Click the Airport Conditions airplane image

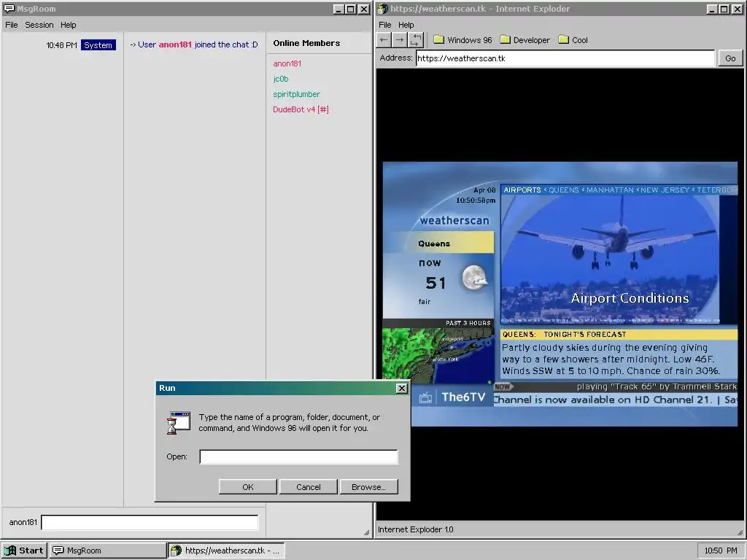point(610,259)
